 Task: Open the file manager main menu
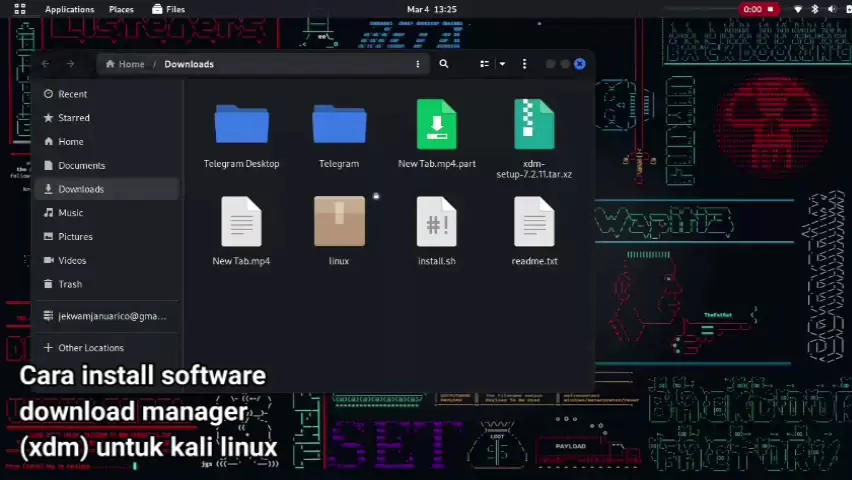[x=524, y=64]
